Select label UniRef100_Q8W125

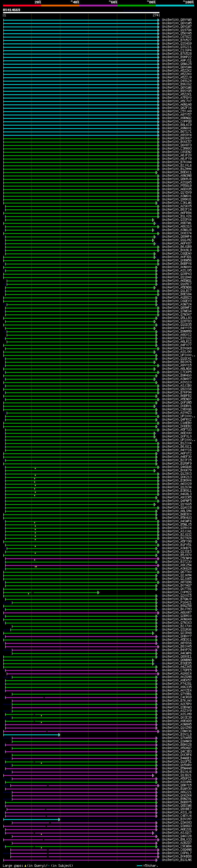(x=177, y=64)
